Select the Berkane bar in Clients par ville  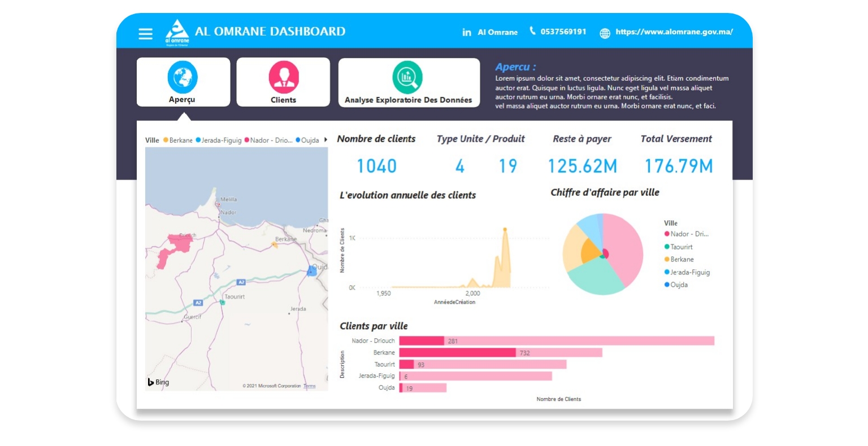(x=457, y=353)
